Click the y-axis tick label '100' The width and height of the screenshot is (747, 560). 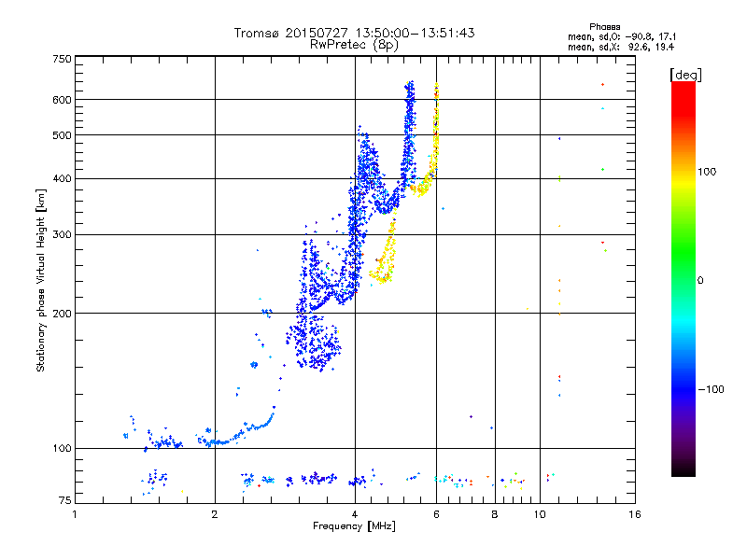tap(62, 448)
